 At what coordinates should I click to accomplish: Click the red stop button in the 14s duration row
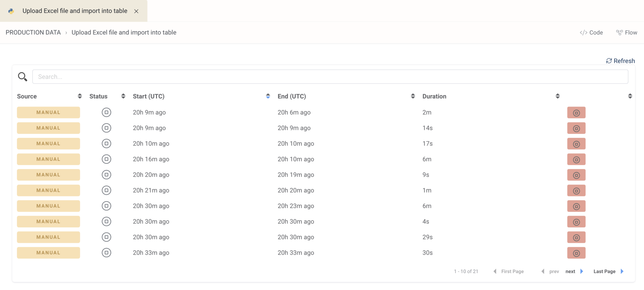tap(576, 128)
